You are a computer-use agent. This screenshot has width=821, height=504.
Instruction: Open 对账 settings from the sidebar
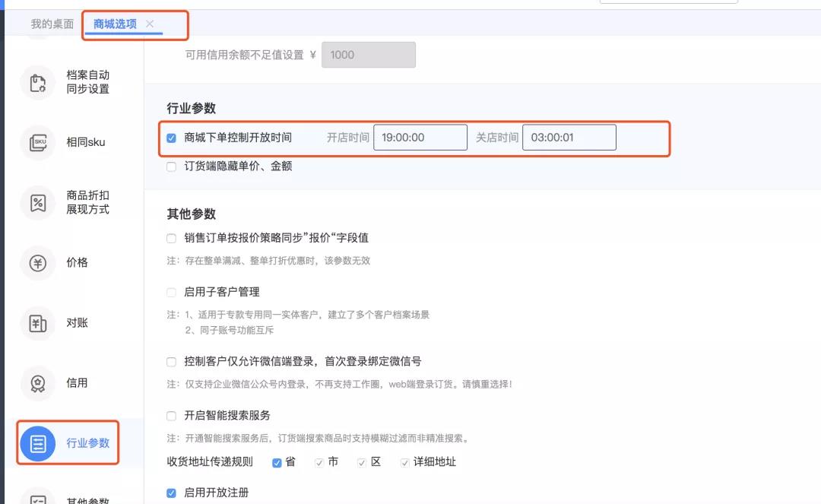36,322
